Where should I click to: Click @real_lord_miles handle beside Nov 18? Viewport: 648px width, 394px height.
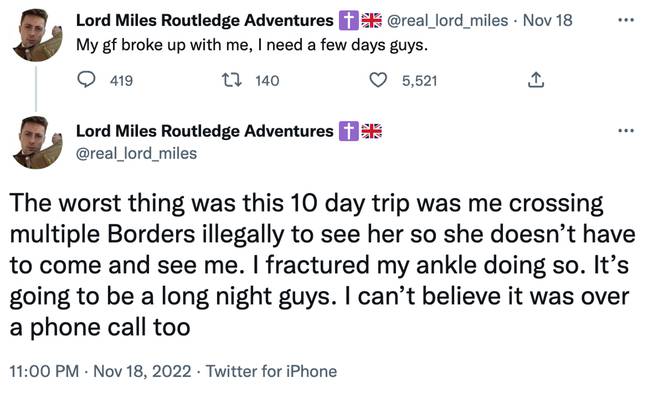(x=447, y=20)
